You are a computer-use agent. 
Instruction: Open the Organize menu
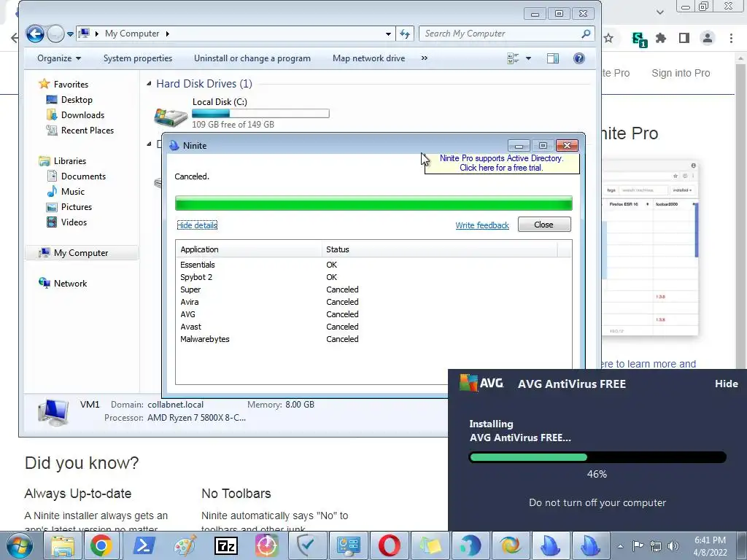tap(59, 58)
